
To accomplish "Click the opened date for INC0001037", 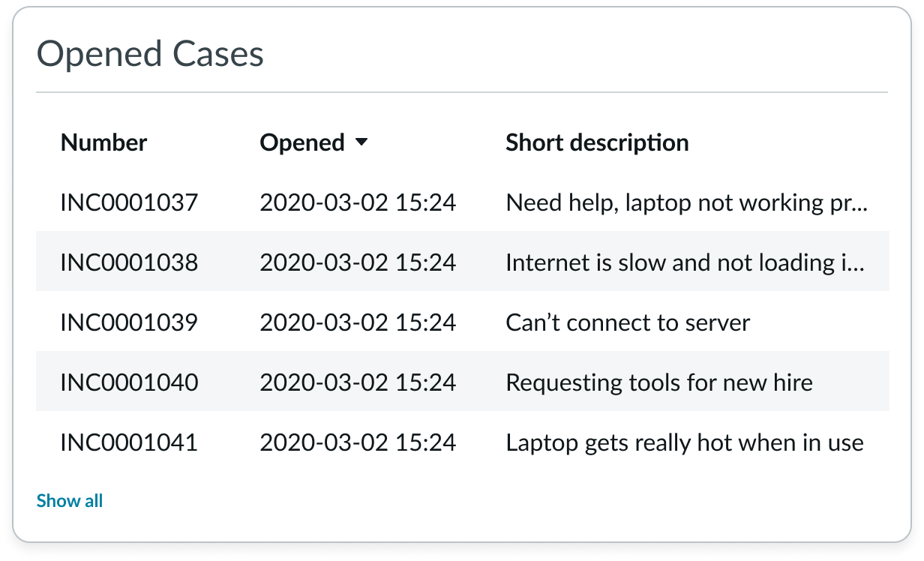I will 358,202.
